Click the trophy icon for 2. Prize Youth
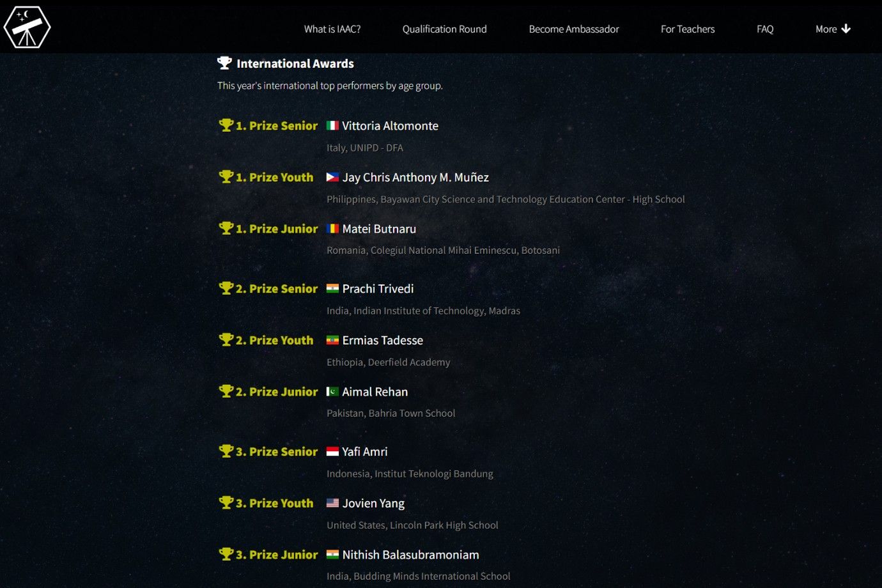Screen dimensions: 882x588 pyautogui.click(x=226, y=339)
